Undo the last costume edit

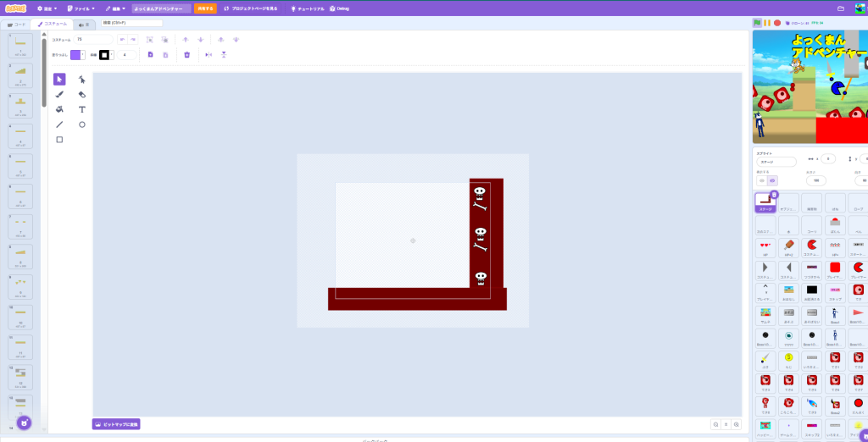pyautogui.click(x=122, y=39)
